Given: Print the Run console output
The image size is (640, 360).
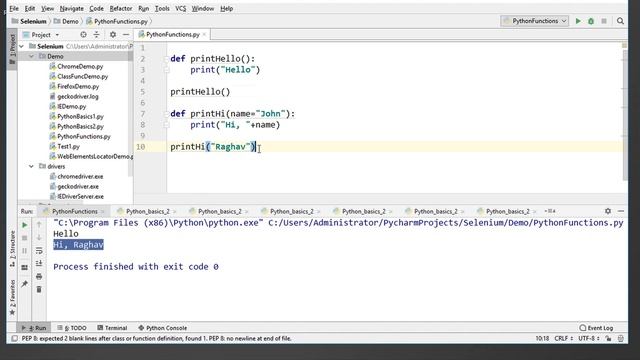Looking at the screenshot, I should tap(39, 276).
